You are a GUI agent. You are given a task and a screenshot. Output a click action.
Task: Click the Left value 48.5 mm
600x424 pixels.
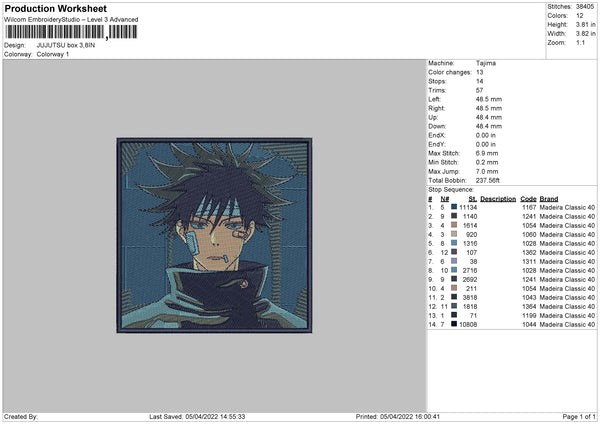pyautogui.click(x=489, y=99)
